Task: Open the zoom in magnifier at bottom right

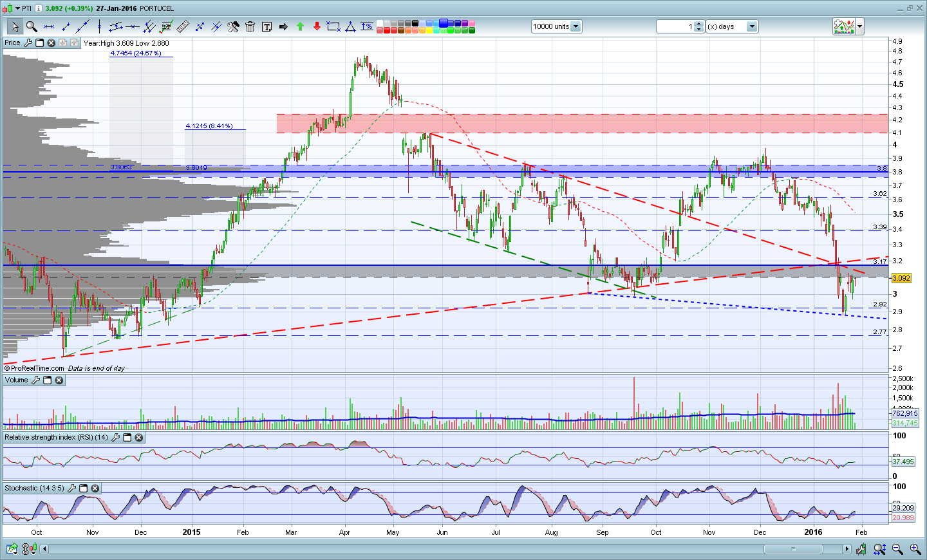Action: [x=915, y=549]
